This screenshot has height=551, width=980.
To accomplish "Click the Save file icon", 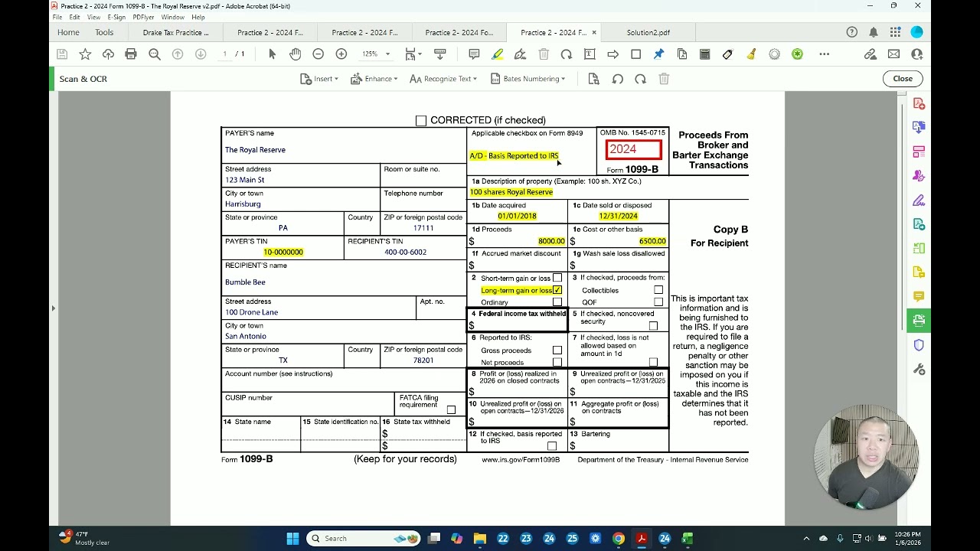I will [x=62, y=54].
